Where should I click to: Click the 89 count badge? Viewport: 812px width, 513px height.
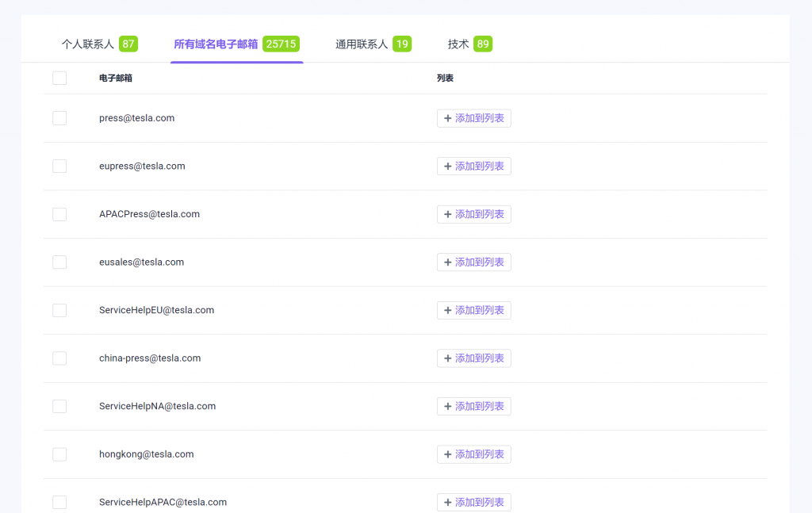483,44
